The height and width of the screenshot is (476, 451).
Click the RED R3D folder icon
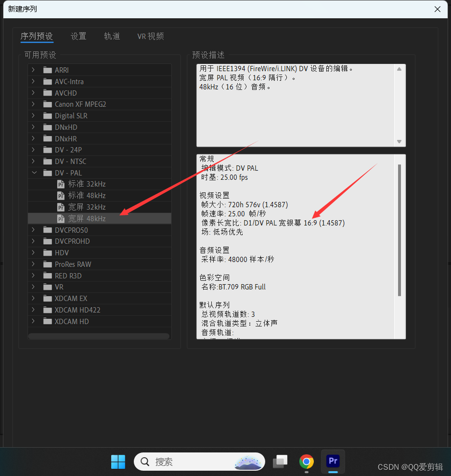pyautogui.click(x=47, y=276)
